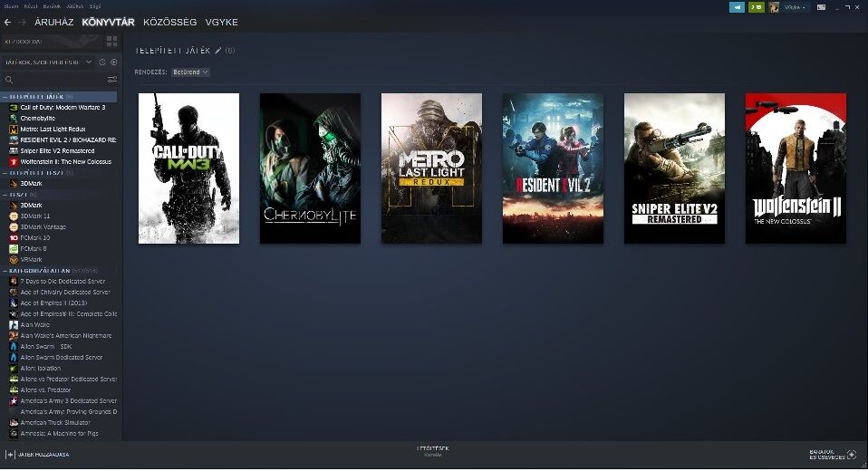
Task: Collapse the Telepített játék sidebar section
Action: pyautogui.click(x=5, y=97)
